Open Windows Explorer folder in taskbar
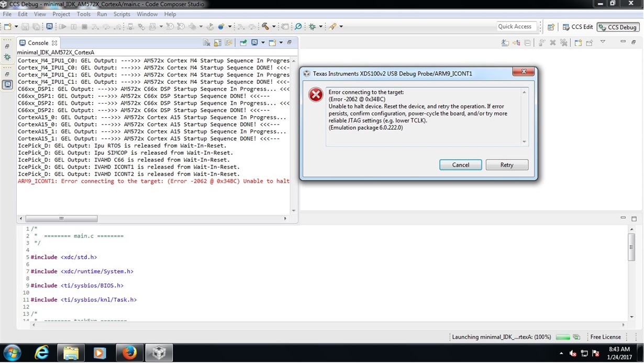The height and width of the screenshot is (363, 644). pyautogui.click(x=71, y=353)
